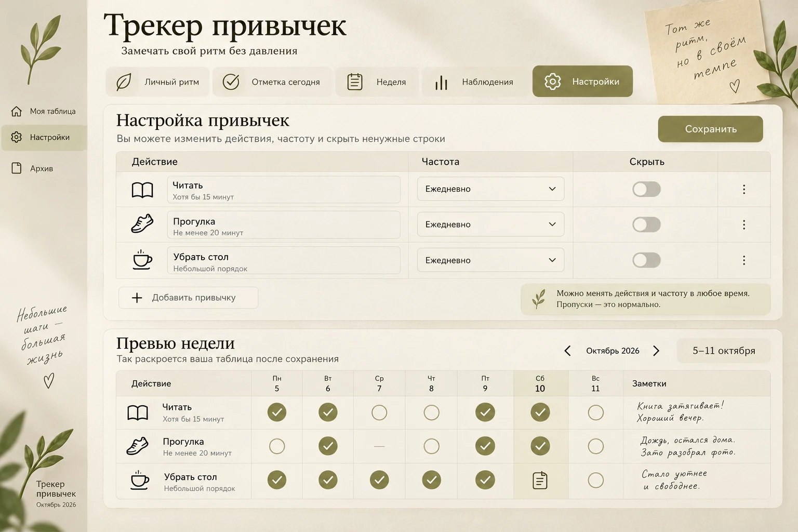
Task: Click the plus icon of Добавить привычку
Action: pyautogui.click(x=137, y=298)
